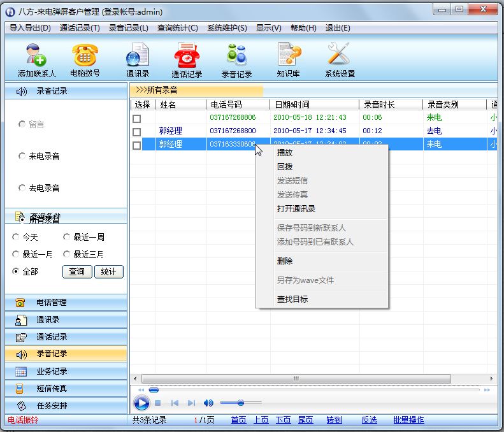The height and width of the screenshot is (432, 504).
Task: Click the speaker volume icon in player
Action: tap(208, 403)
